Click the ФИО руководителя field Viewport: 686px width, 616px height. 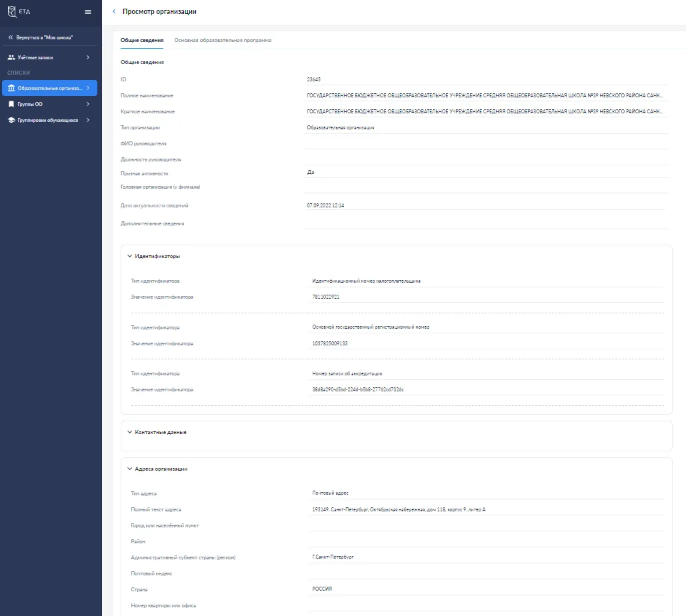pos(485,143)
